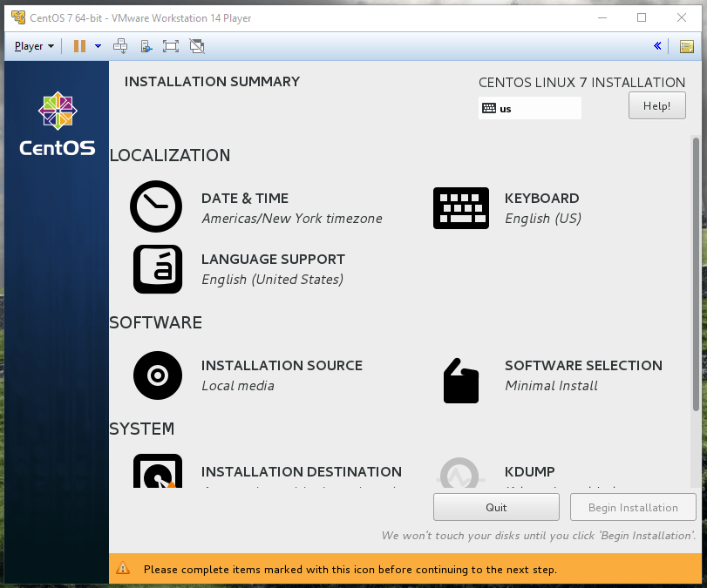Click the installer vertical scrollbar

(696, 274)
